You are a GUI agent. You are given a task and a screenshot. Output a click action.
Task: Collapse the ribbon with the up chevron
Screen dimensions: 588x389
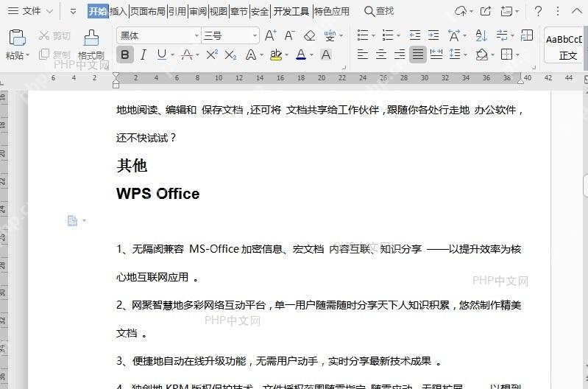click(x=577, y=11)
